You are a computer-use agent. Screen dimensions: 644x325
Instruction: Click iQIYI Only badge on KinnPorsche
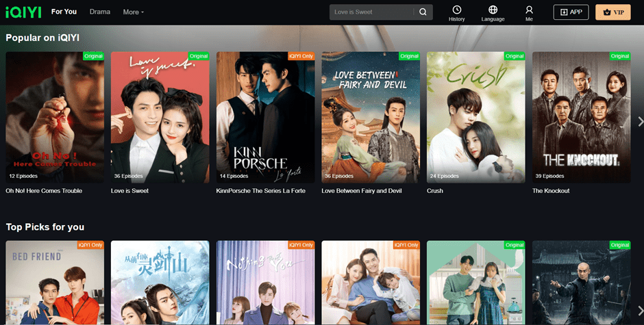pyautogui.click(x=301, y=56)
